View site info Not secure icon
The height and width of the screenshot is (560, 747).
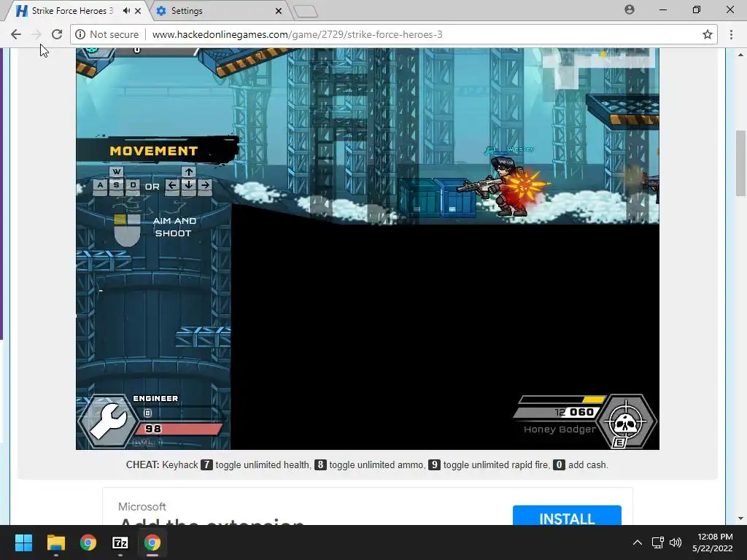(x=80, y=34)
